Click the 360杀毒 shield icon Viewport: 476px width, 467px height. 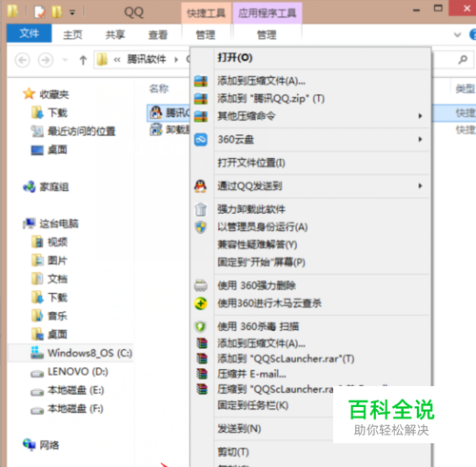tap(201, 326)
